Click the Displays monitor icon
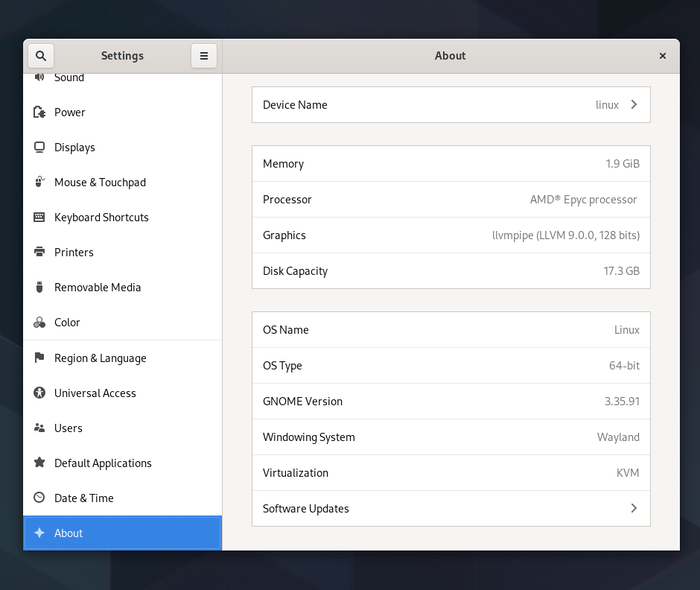 click(39, 147)
